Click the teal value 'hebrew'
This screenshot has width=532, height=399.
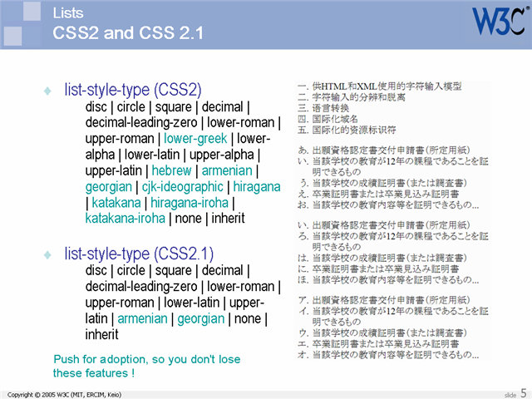point(172,170)
